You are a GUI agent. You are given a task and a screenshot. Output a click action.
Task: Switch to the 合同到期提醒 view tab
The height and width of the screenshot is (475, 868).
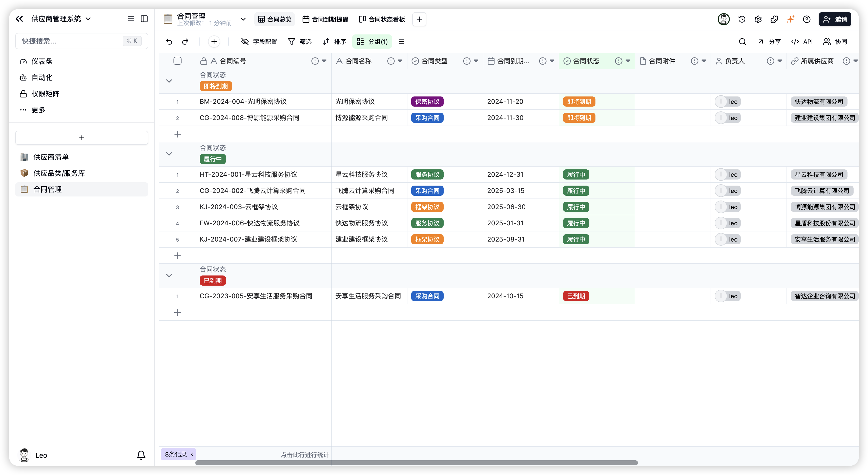click(325, 19)
